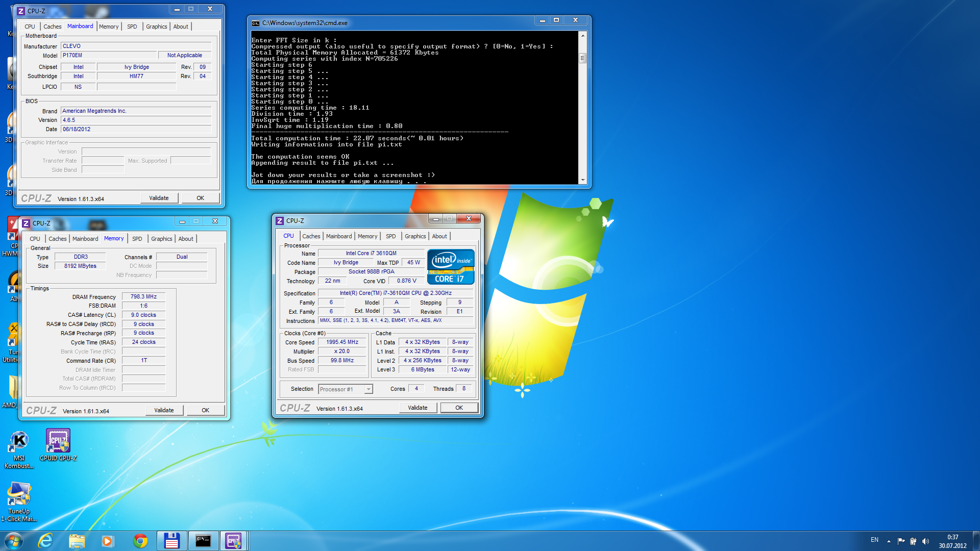Select Memory tab in the Mainboard window
This screenshot has width=980, height=551.
[x=109, y=27]
